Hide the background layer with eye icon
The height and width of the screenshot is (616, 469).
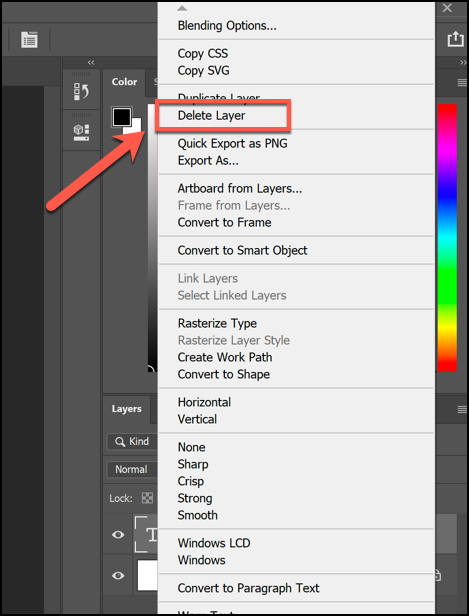118,576
